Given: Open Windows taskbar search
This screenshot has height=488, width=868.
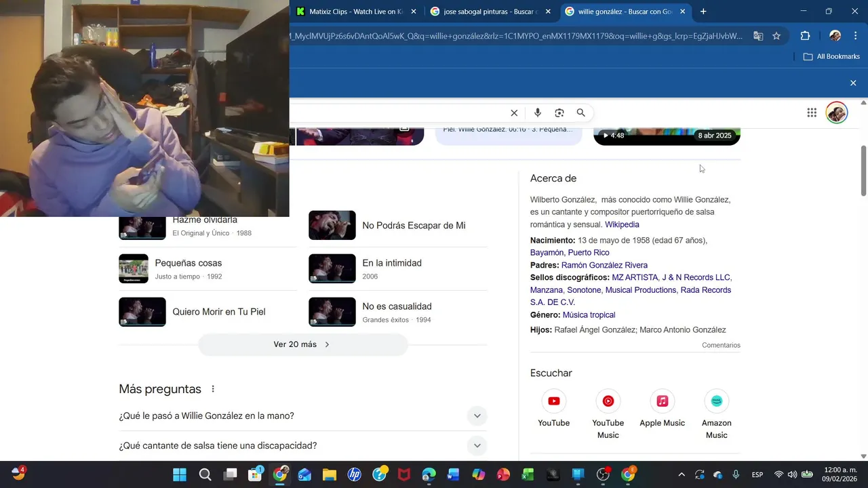Looking at the screenshot, I should tap(205, 474).
